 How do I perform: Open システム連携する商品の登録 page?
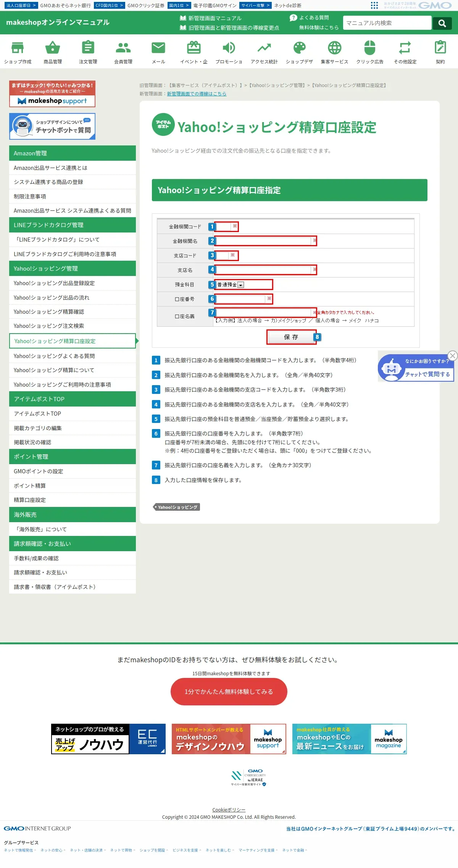pyautogui.click(x=73, y=182)
